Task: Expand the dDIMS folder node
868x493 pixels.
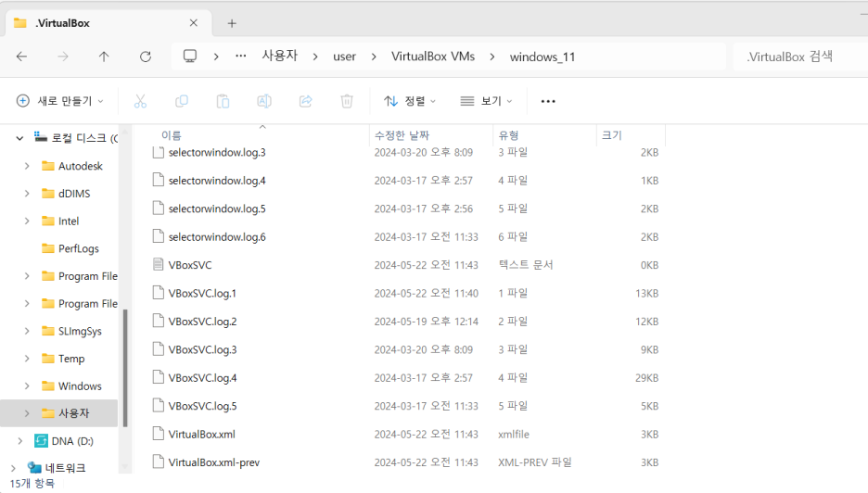Action: [27, 193]
